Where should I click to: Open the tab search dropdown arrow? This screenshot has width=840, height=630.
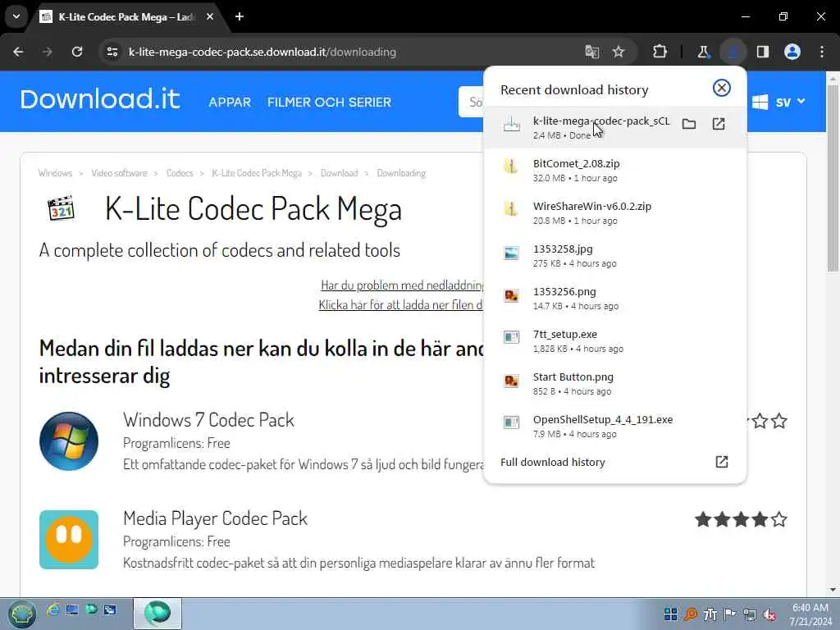point(16,16)
